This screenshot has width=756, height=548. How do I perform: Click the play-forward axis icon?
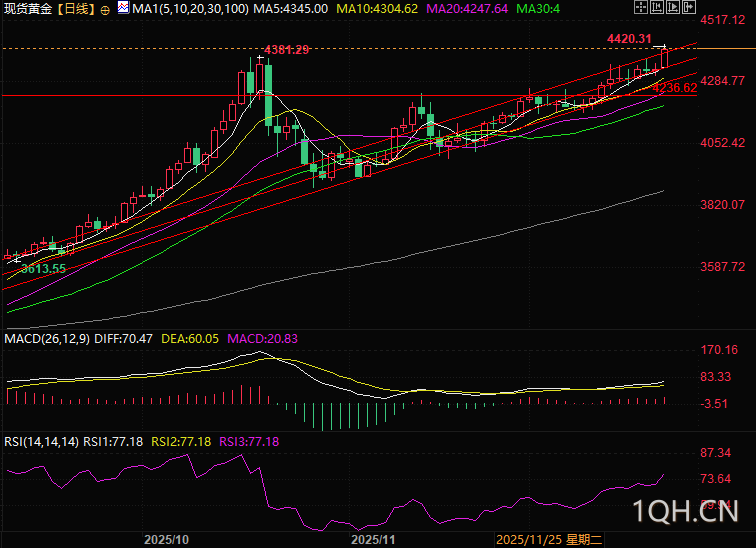(x=673, y=7)
